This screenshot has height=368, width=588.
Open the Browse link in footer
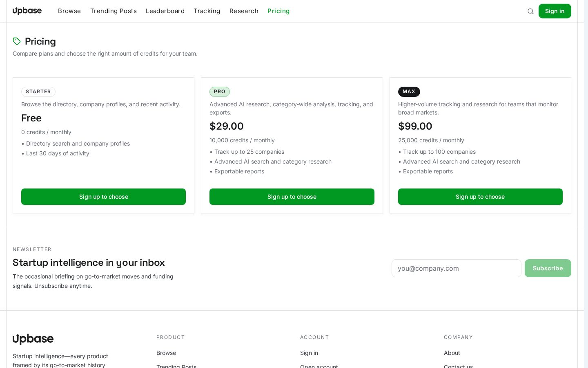point(166,353)
